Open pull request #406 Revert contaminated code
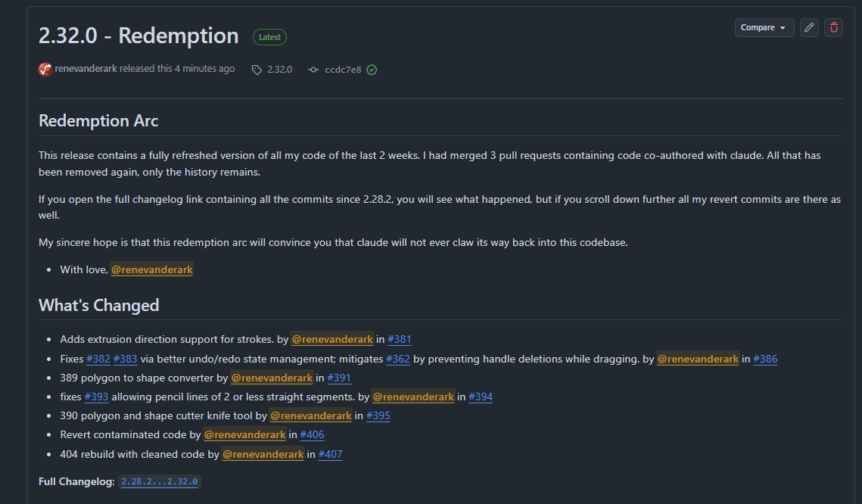Viewport: 862px width, 504px height. [x=313, y=434]
